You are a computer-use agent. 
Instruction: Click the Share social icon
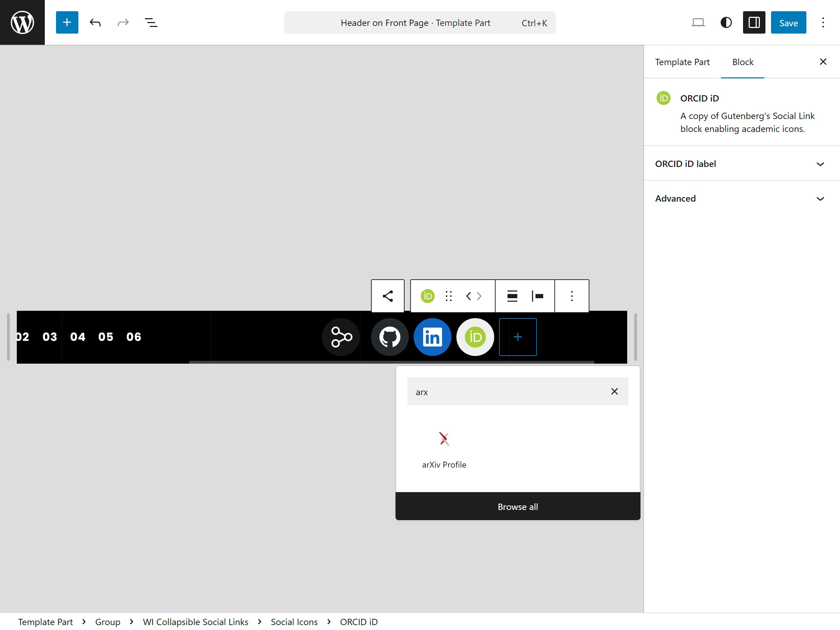[x=340, y=337]
